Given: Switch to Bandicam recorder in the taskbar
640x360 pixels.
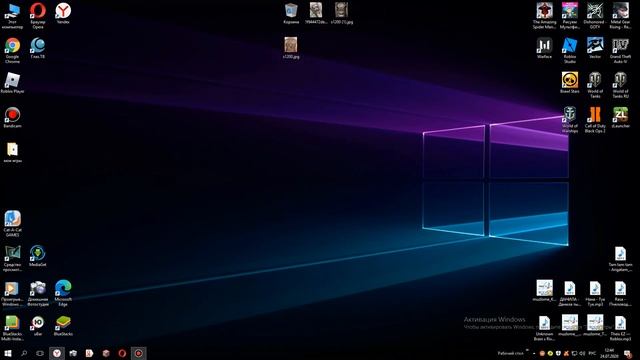Looking at the screenshot, I should click(x=138, y=353).
